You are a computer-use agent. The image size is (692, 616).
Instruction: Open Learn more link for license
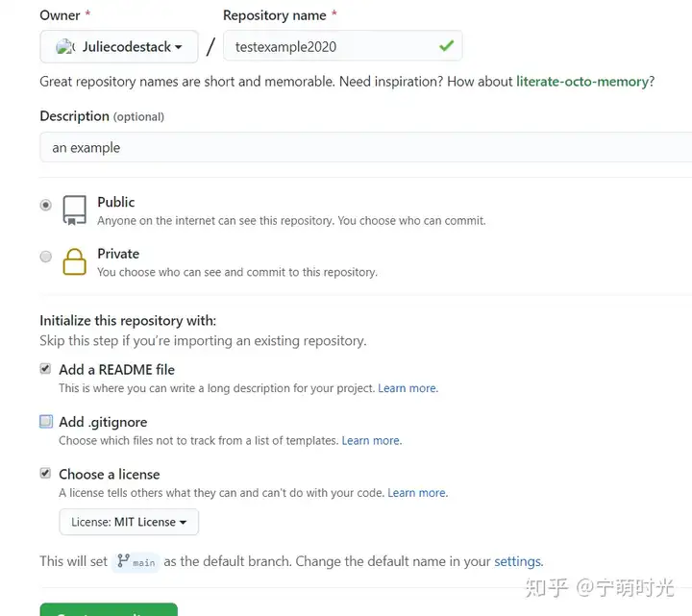point(417,493)
